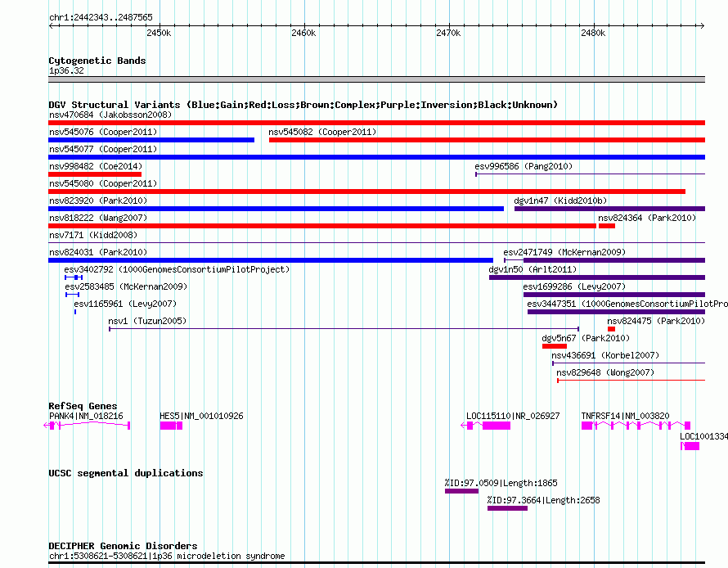Click the HES5|NM_001010926 gene block
The height and width of the screenshot is (568, 728).
click(x=171, y=426)
